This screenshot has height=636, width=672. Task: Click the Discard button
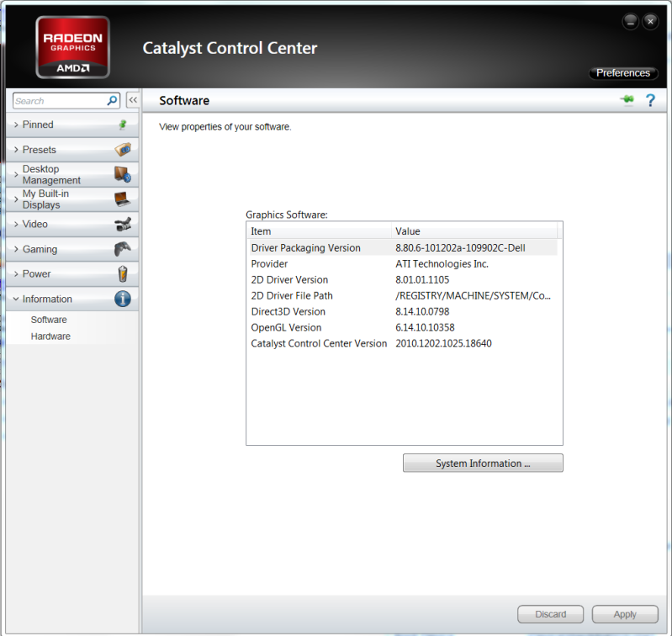[550, 614]
